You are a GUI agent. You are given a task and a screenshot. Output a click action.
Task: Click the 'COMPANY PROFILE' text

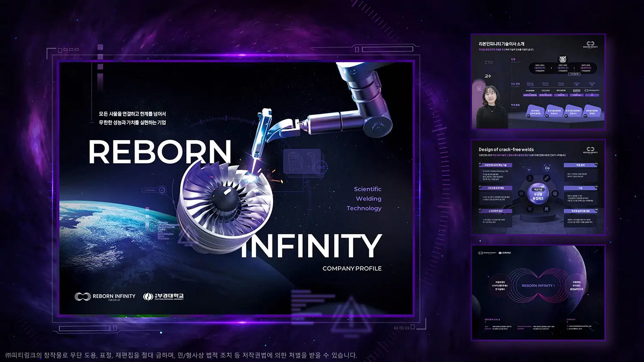[x=352, y=268]
